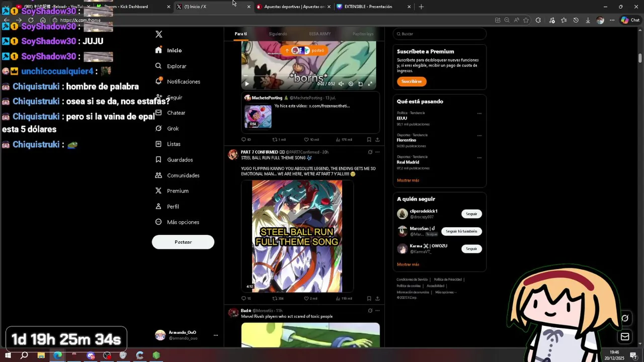Open the EXTENSIBLE - Presentación browser tab
The width and height of the screenshot is (644, 362).
tap(373, 7)
